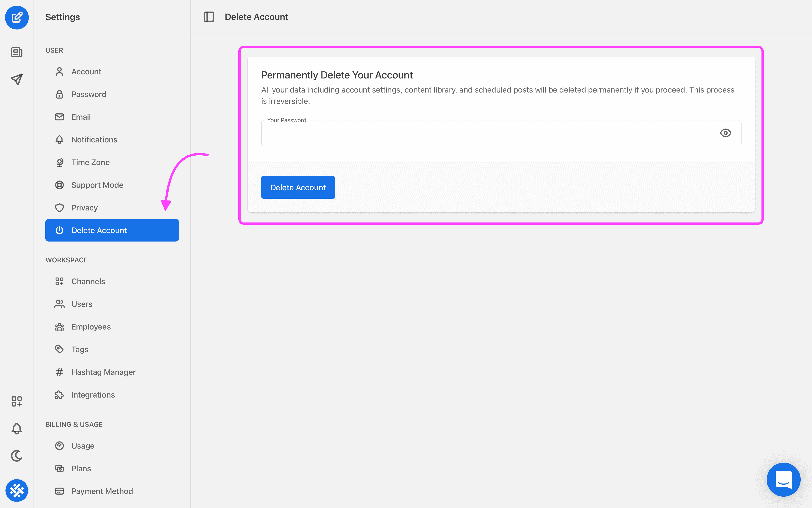Click the blue Delete Account button
This screenshot has height=508, width=812.
[298, 188]
